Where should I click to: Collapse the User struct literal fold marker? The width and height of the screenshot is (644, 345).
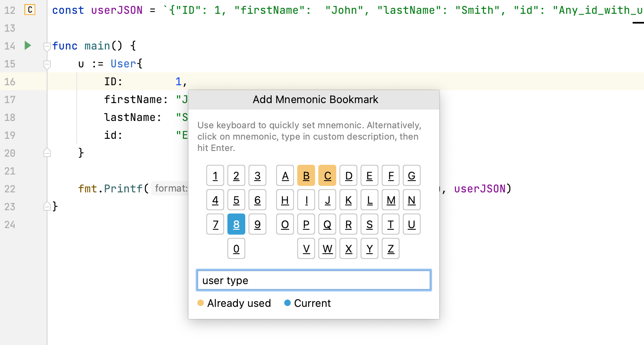pos(47,64)
